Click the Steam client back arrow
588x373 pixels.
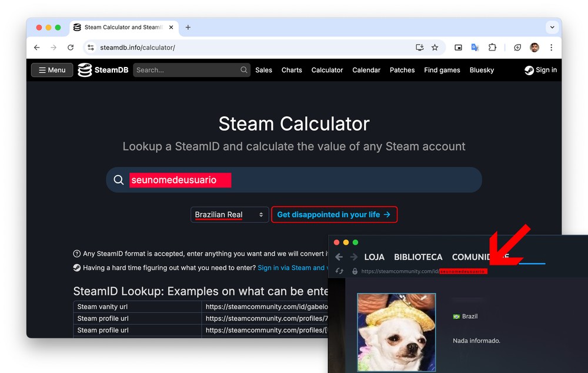(339, 257)
